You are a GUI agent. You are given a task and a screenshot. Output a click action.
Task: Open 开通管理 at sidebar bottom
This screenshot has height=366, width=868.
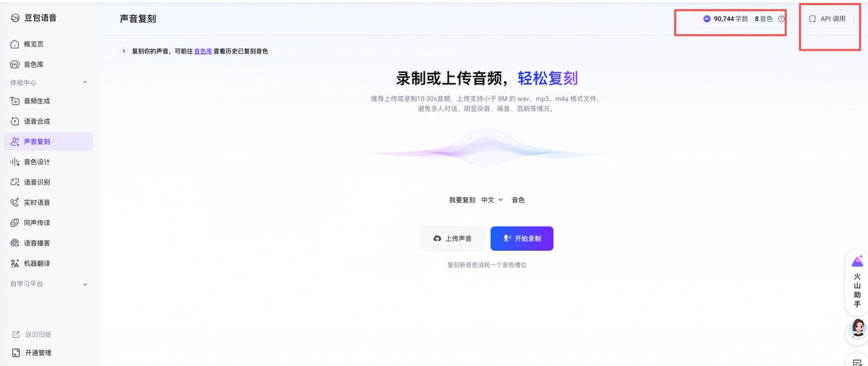[33, 353]
